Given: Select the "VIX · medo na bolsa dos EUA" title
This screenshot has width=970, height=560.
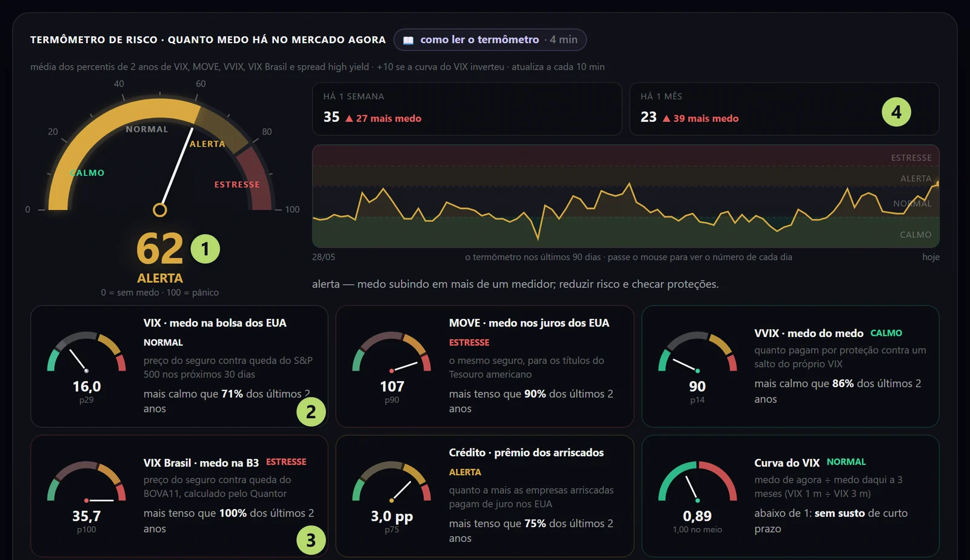Looking at the screenshot, I should coord(215,323).
